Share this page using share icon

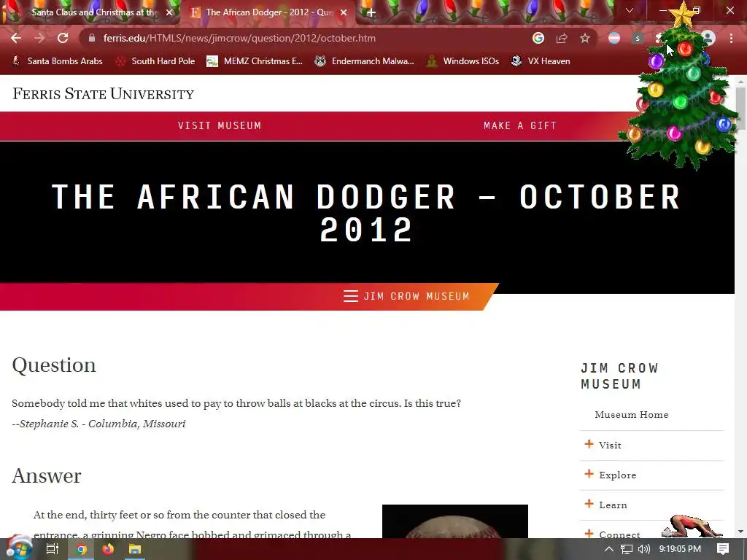click(562, 38)
